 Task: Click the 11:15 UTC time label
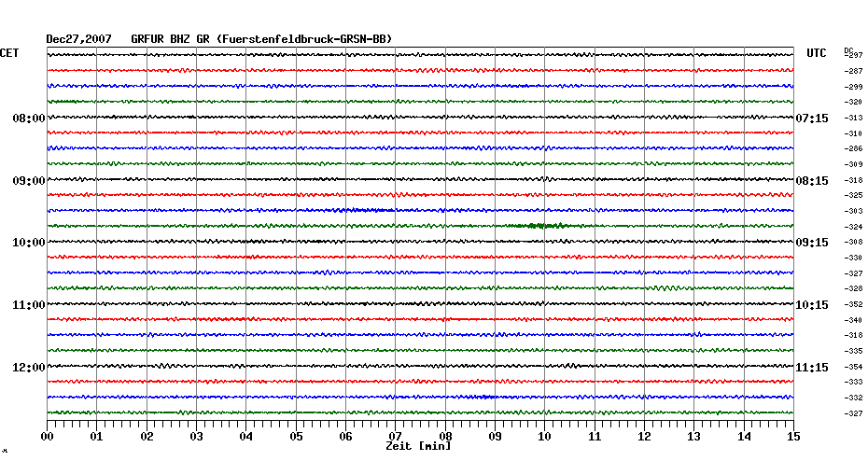(x=812, y=368)
